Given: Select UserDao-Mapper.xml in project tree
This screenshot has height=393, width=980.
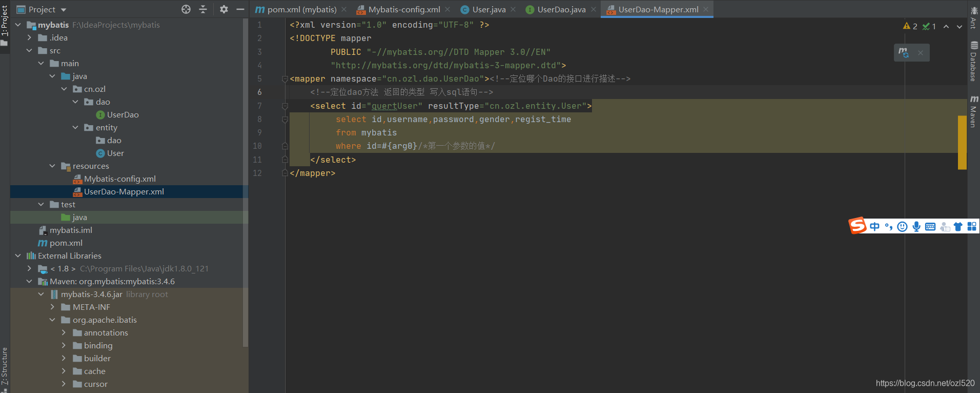Looking at the screenshot, I should click(x=118, y=191).
